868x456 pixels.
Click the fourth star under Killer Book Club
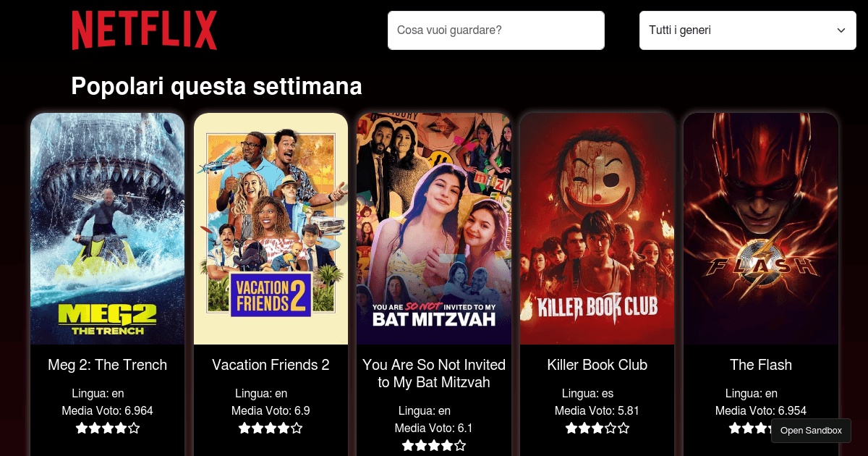[x=610, y=428]
